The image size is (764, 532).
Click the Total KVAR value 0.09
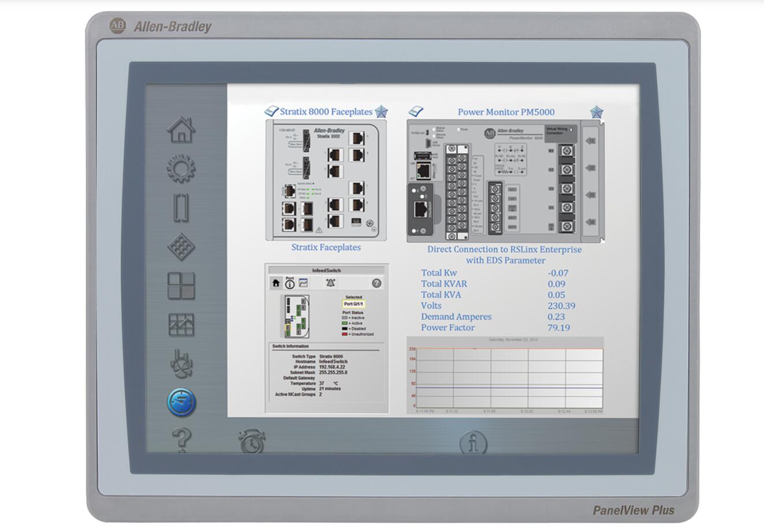(557, 284)
